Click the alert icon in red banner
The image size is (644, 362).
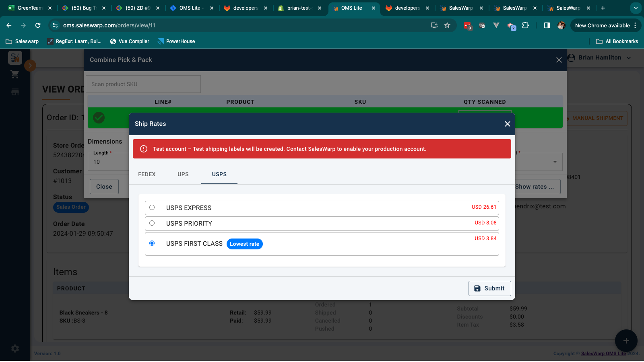144,149
